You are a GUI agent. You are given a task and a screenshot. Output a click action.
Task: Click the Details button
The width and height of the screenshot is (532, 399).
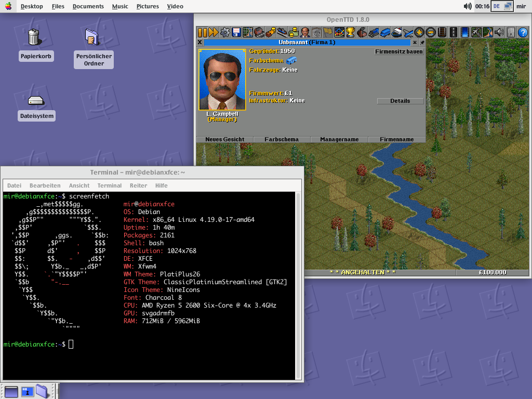[x=400, y=101]
